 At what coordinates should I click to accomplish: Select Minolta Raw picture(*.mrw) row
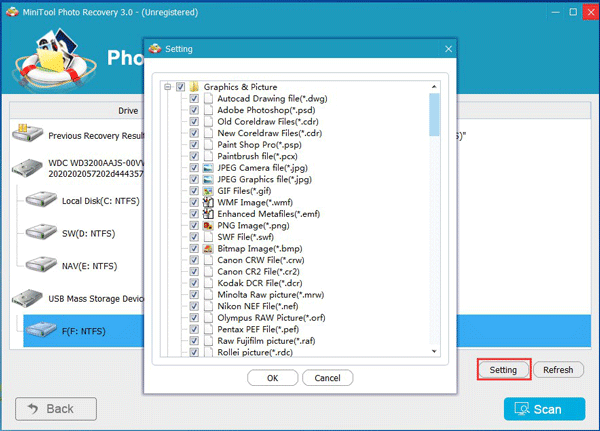(x=271, y=295)
